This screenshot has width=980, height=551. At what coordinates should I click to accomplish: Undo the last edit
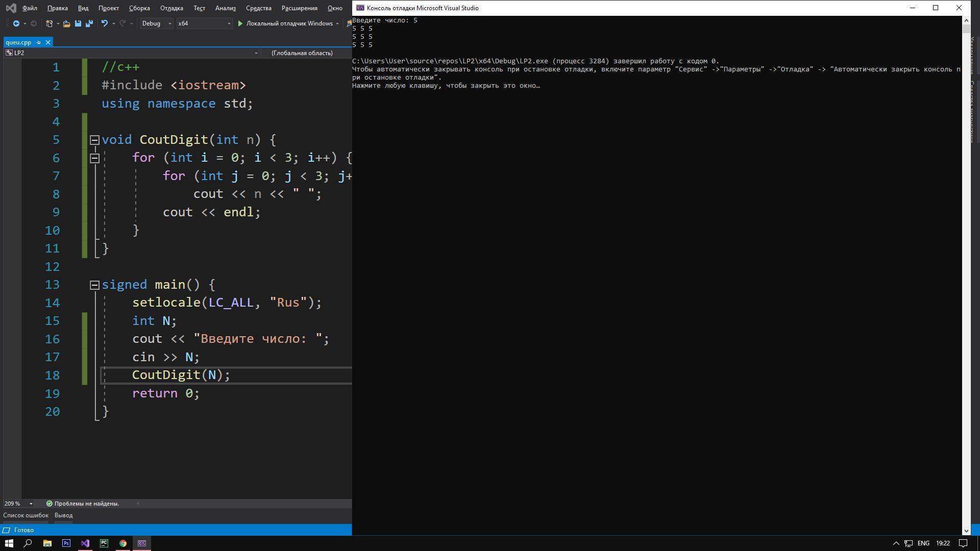[104, 23]
